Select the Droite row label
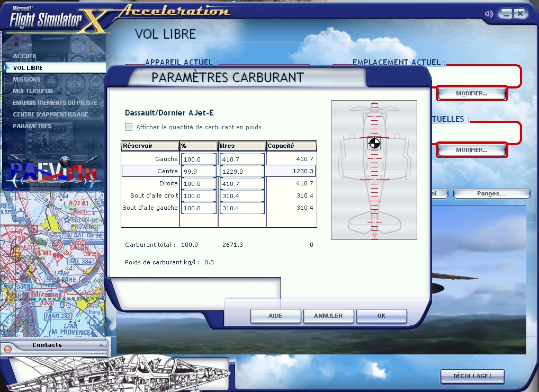 168,183
